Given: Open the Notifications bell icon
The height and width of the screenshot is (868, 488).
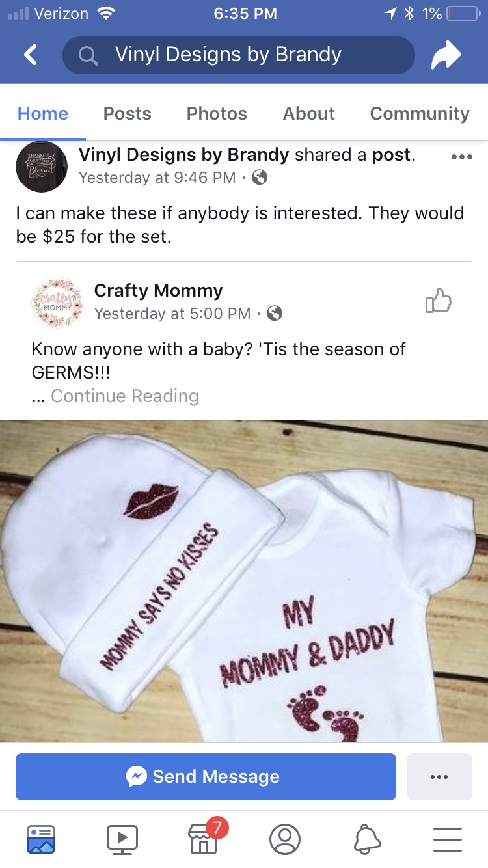Looking at the screenshot, I should (x=366, y=839).
